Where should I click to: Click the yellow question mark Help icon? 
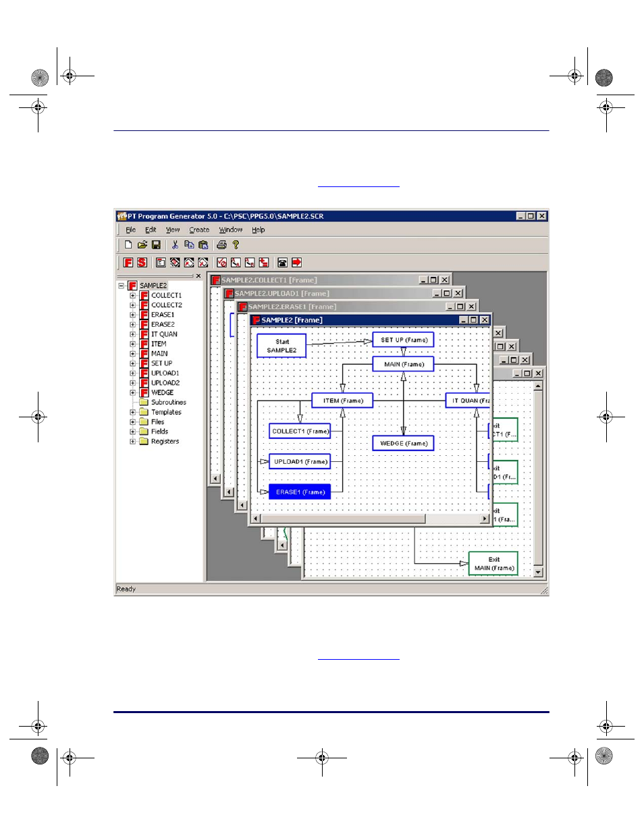tap(236, 245)
